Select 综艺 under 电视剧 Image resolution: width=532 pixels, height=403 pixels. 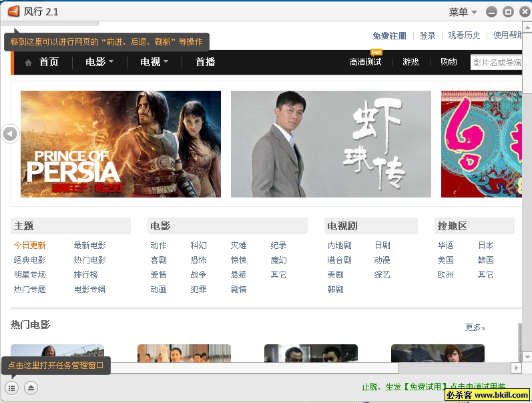tap(382, 274)
